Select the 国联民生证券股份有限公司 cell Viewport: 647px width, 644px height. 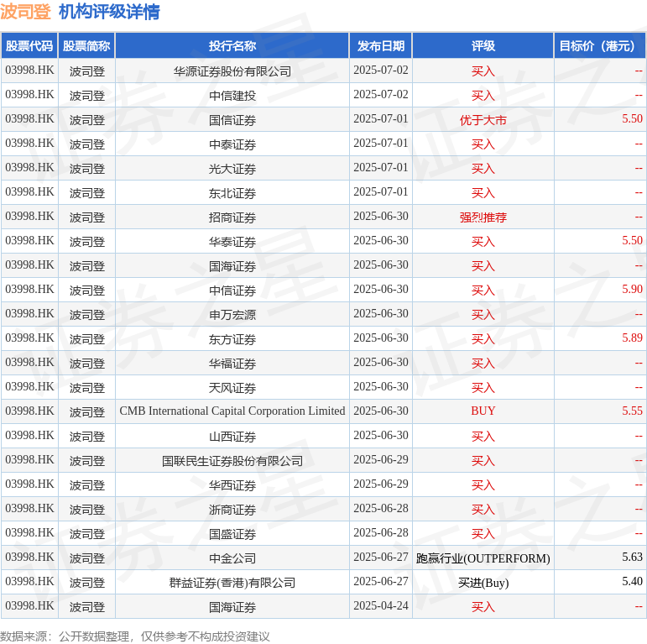[x=232, y=461]
